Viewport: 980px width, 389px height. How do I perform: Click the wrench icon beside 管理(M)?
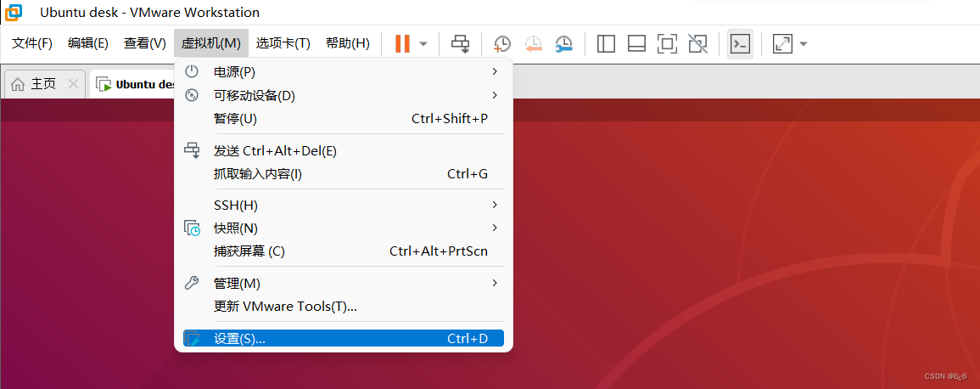[x=192, y=283]
